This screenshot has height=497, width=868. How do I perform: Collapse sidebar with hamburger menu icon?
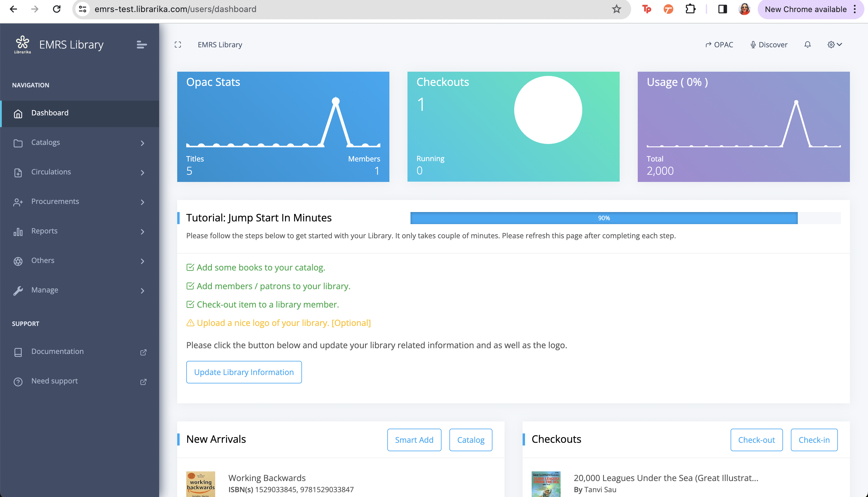(x=142, y=45)
